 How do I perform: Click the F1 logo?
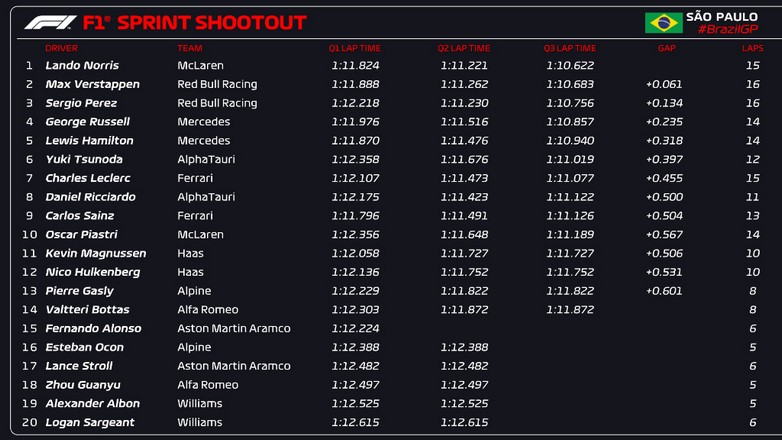click(50, 22)
